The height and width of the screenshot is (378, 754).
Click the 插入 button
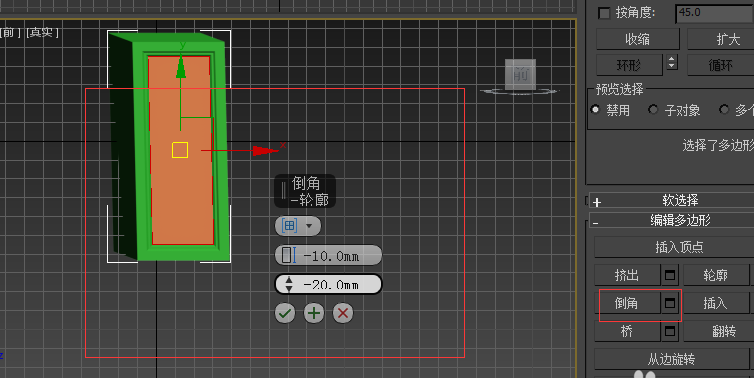pos(716,303)
